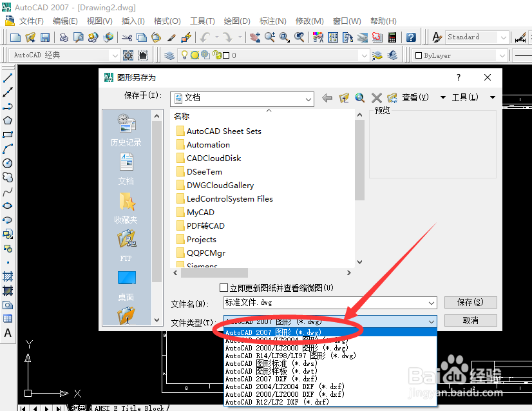Click the New drawing icon in toolbar

(x=15, y=37)
